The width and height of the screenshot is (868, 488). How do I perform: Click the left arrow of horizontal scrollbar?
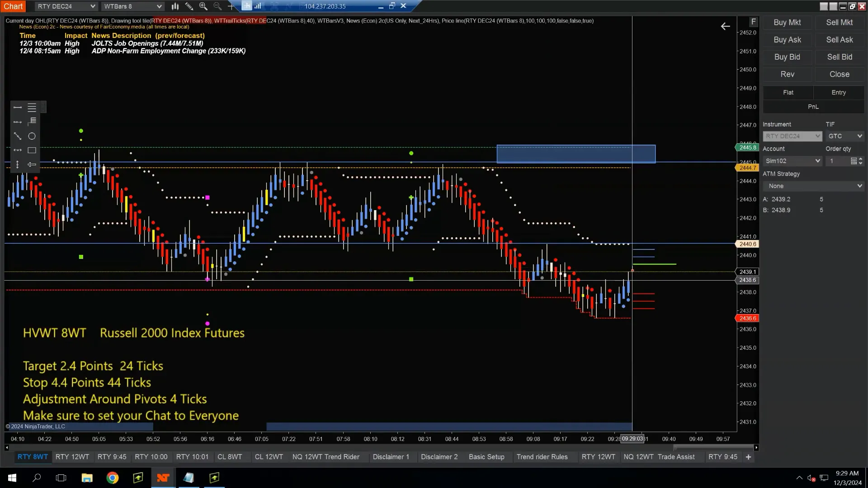tap(7, 447)
